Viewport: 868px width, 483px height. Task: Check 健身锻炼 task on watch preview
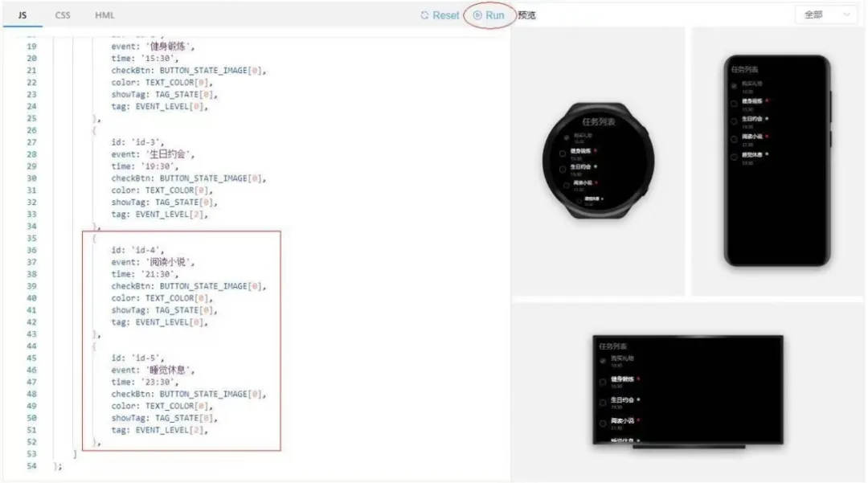(x=563, y=153)
